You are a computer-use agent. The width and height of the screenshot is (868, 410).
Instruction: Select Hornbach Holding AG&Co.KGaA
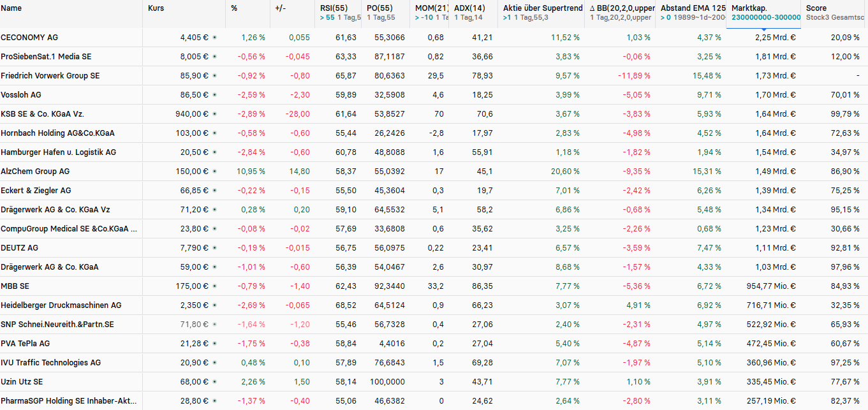[58, 133]
